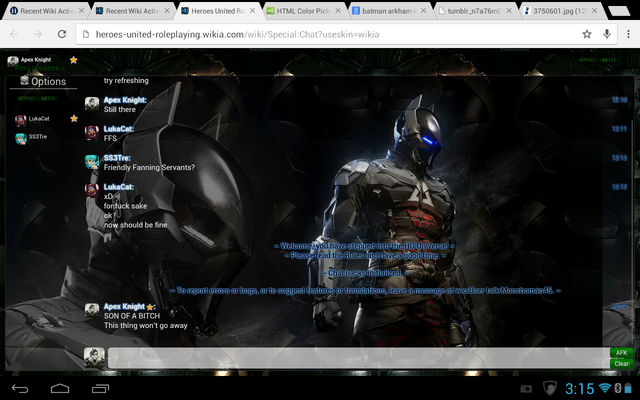Click the 'Friendly Fanning Servants?' message
The width and height of the screenshot is (640, 400).
(149, 167)
